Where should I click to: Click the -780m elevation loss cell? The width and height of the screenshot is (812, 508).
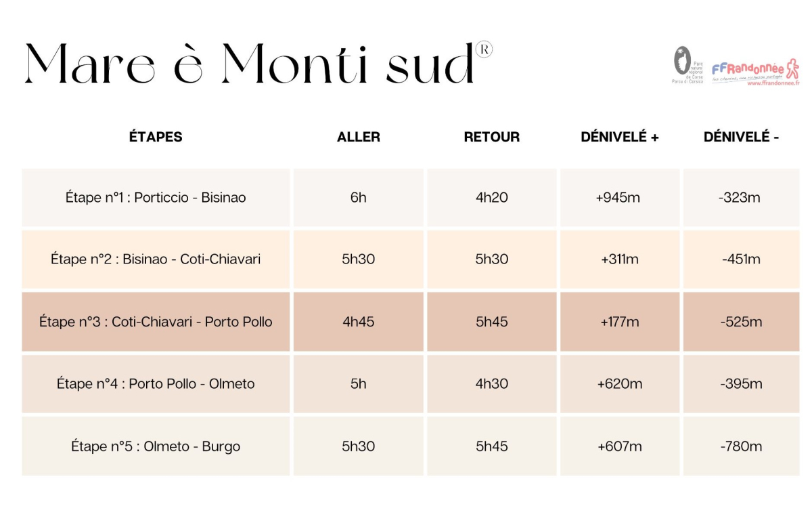741,446
